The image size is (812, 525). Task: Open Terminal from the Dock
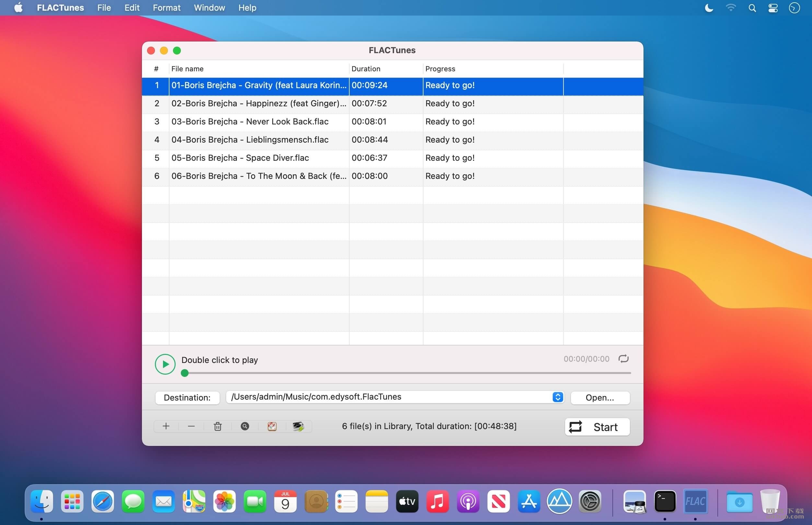click(665, 501)
